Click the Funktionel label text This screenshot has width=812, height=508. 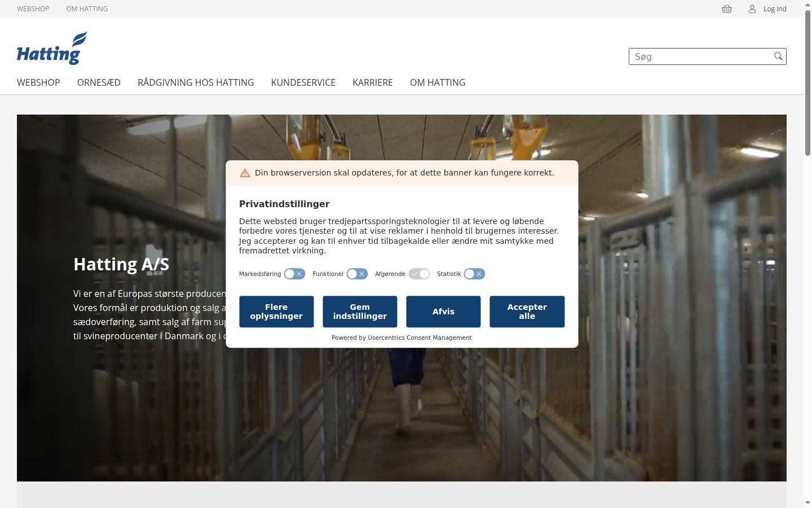pyautogui.click(x=328, y=274)
